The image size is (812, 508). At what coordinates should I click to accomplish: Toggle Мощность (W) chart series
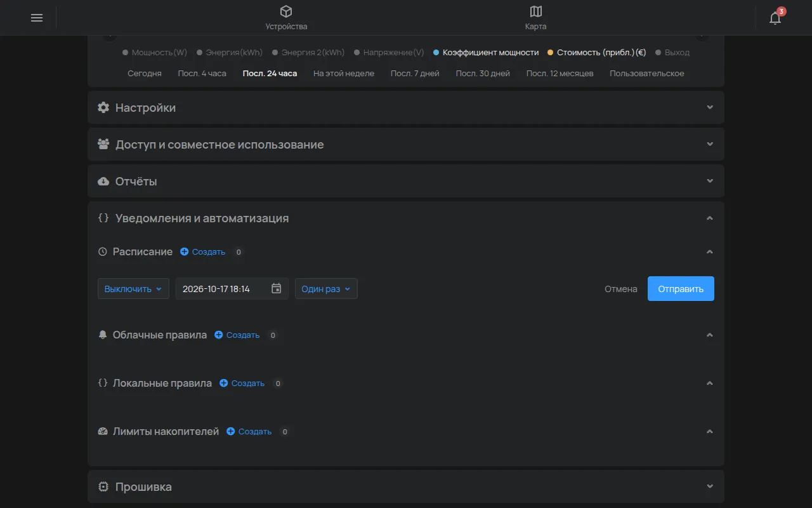(155, 53)
